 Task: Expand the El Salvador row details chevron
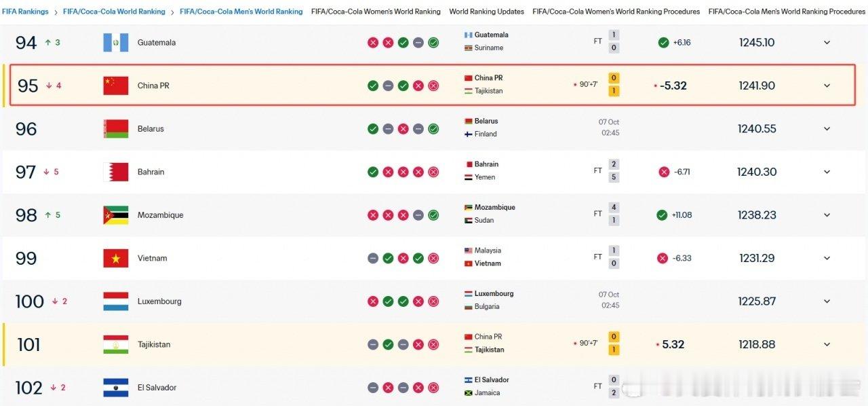click(827, 388)
